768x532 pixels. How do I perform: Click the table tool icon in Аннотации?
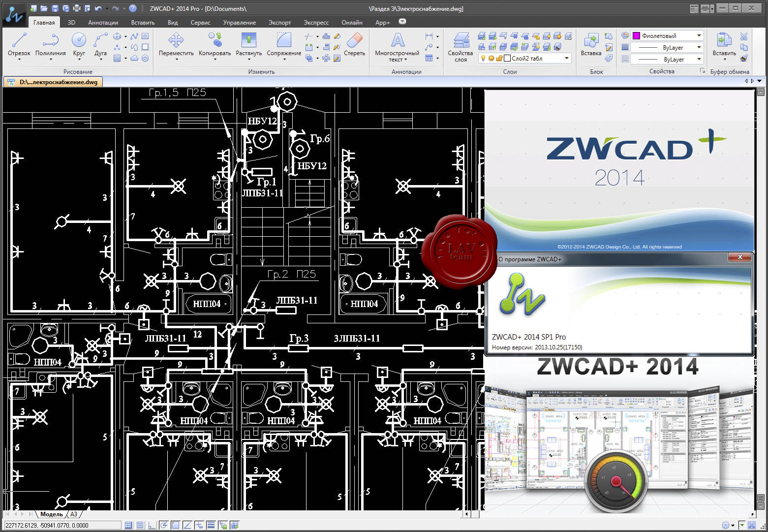click(x=429, y=58)
